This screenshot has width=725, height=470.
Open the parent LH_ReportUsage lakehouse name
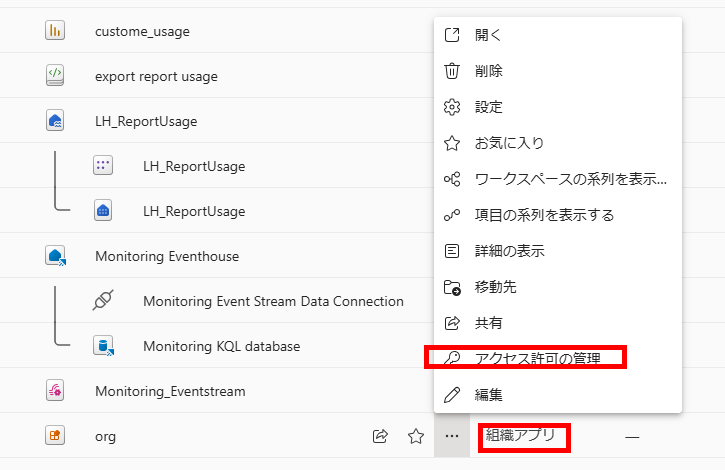[x=146, y=121]
